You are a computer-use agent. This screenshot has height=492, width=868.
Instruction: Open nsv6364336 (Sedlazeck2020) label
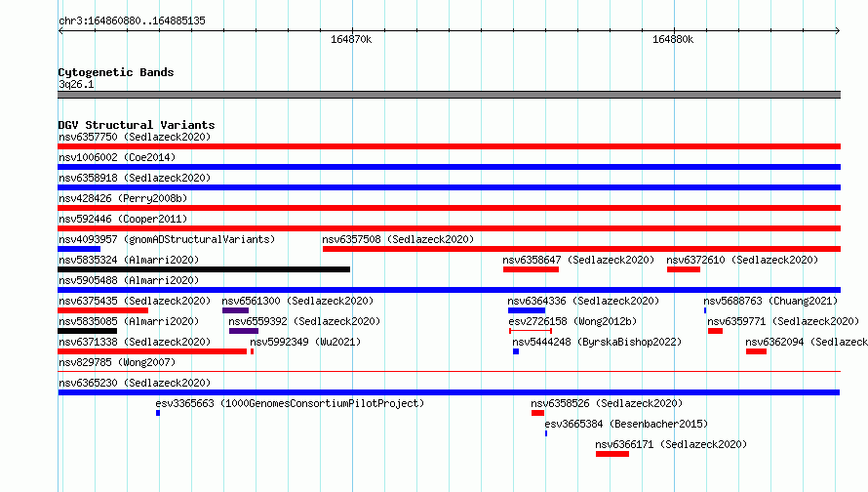[x=583, y=301]
